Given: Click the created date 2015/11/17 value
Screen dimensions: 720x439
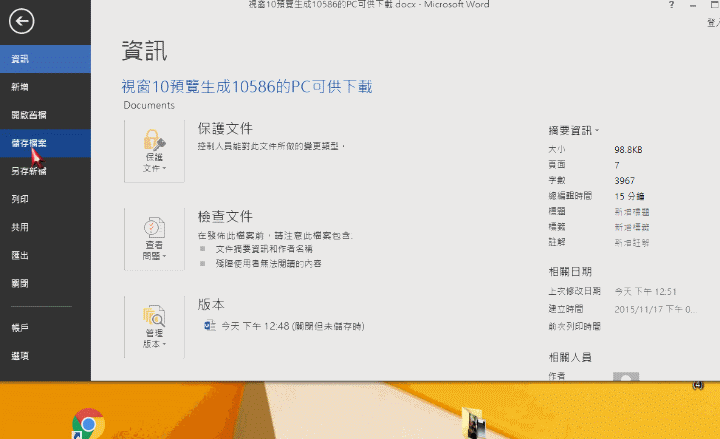Looking at the screenshot, I should tap(655, 310).
